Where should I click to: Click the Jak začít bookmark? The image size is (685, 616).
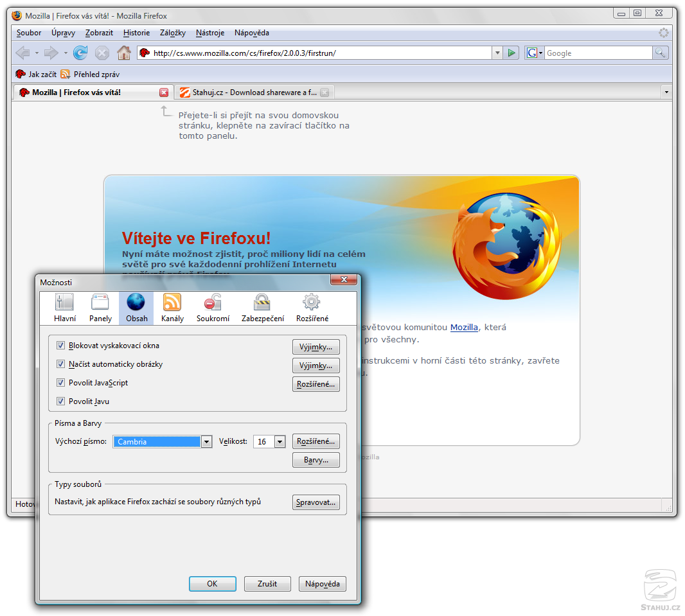coord(36,75)
